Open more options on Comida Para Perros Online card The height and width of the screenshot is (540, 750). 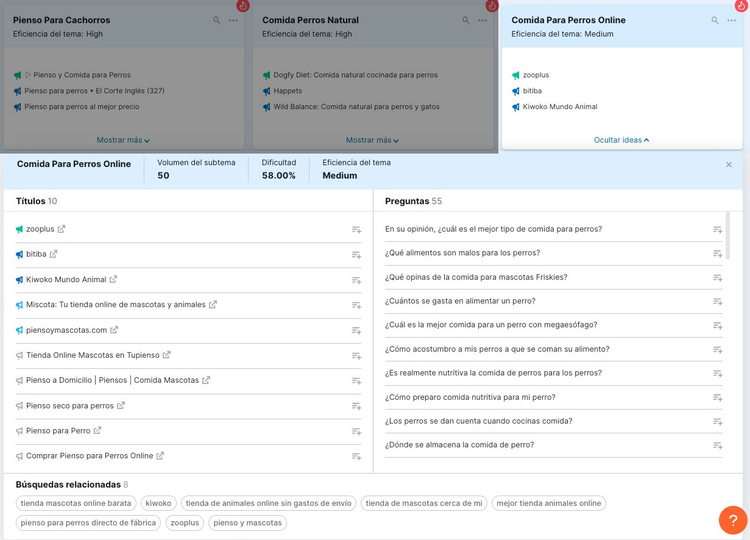(732, 21)
